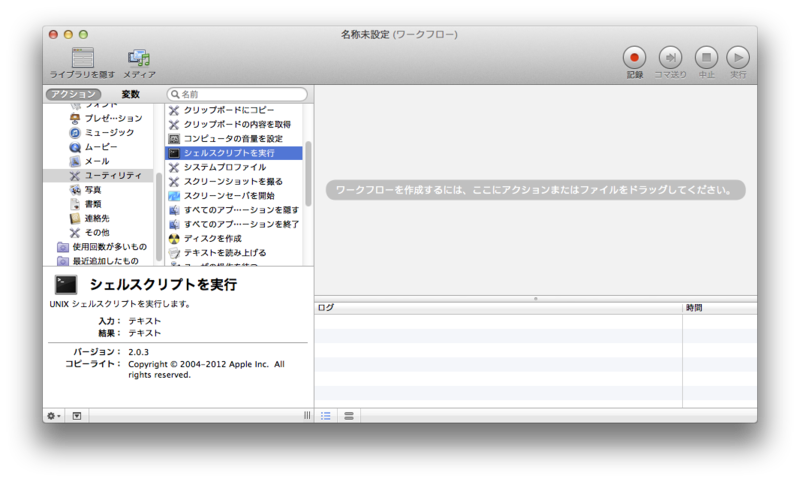The image size is (800, 482).
Task: Select action シェルスクリプトを実行 in list
Action: [234, 153]
